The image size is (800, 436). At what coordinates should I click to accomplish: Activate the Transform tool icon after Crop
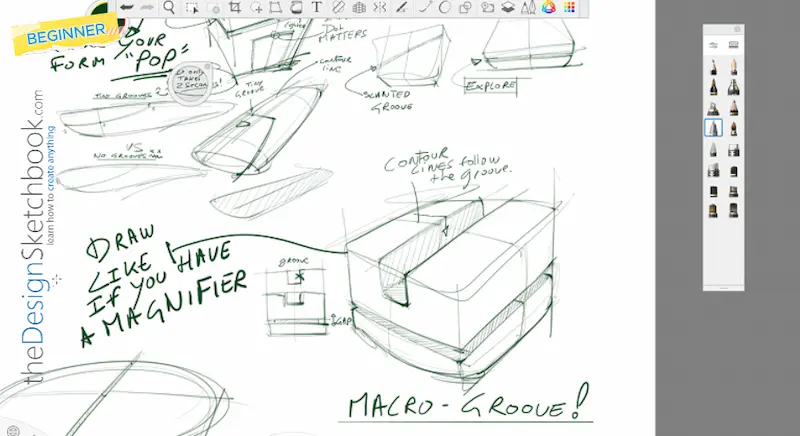[257, 7]
